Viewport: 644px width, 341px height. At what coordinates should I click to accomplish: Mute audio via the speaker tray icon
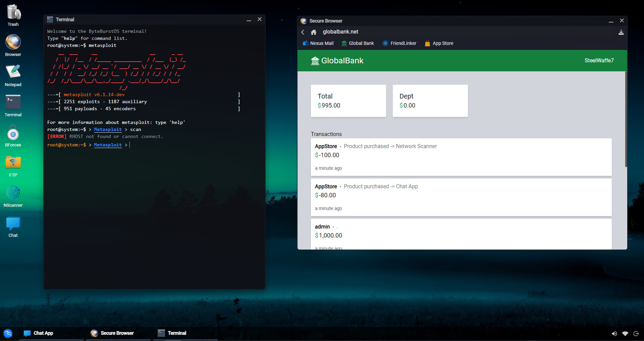pos(614,333)
